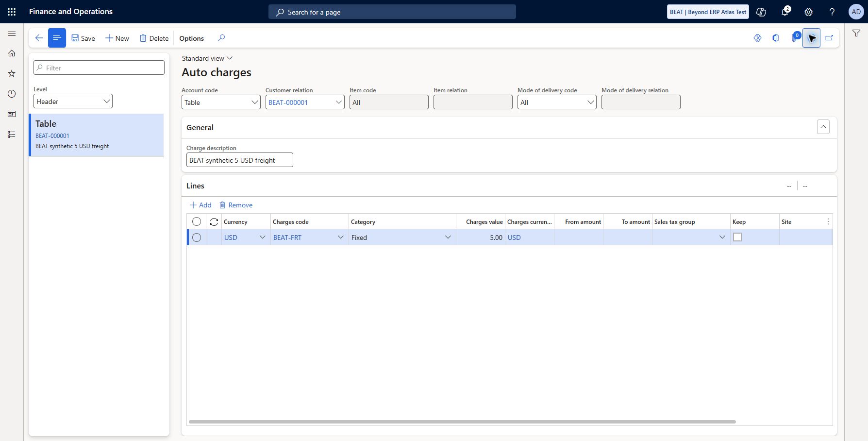Open Sales tax group dropdown in row
Screen dimensions: 868x441
pyautogui.click(x=722, y=237)
